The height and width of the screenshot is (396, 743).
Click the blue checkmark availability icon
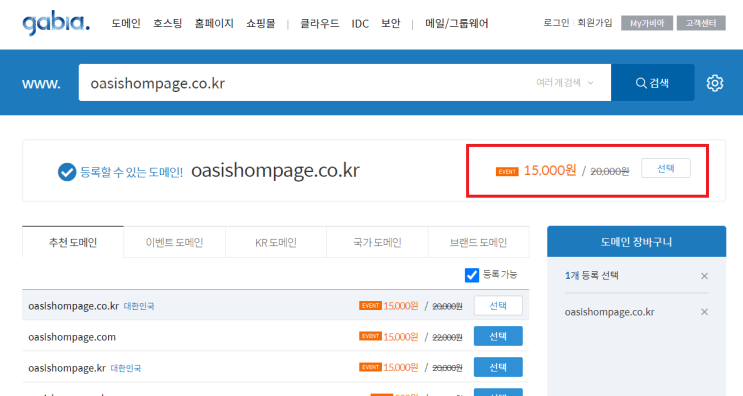click(x=67, y=172)
